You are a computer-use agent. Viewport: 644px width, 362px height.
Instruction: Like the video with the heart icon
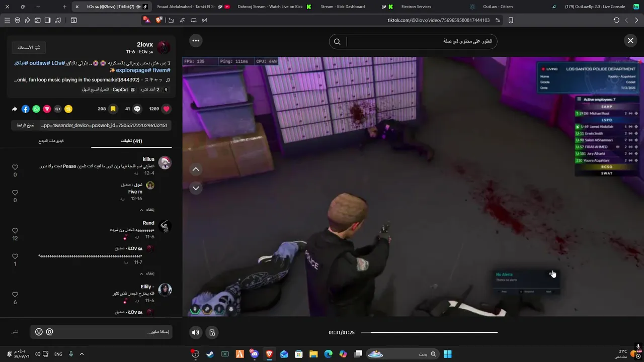click(x=167, y=109)
